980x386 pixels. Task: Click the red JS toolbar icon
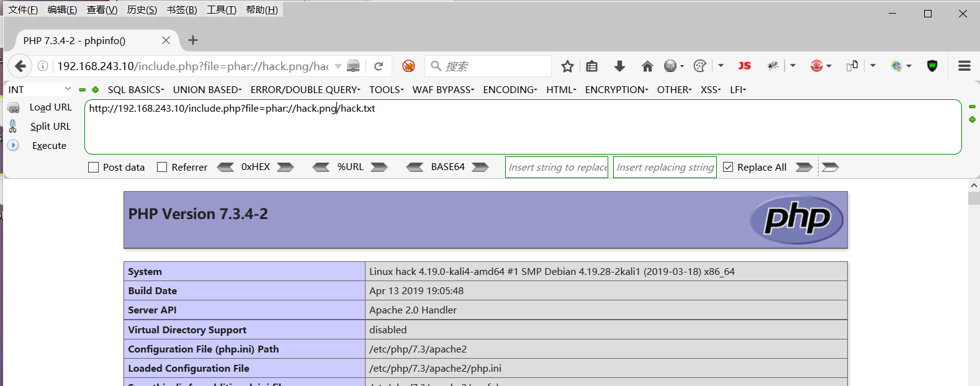[x=744, y=66]
